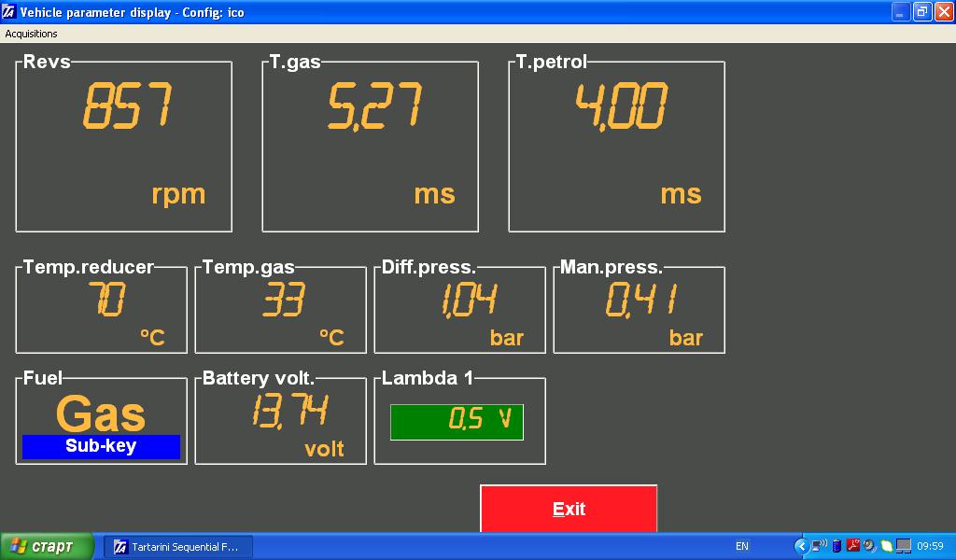Click the battery tray icon
Screen dimensions: 956x560
(x=836, y=546)
